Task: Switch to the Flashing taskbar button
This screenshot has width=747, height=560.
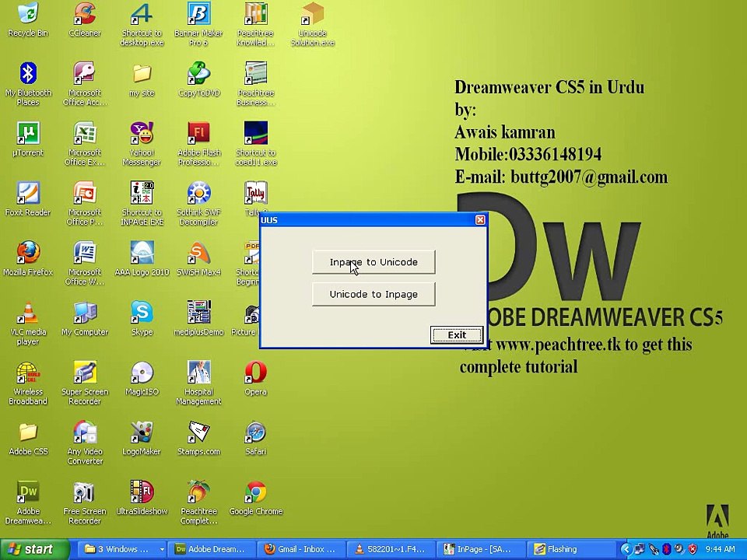Action: pos(570,549)
